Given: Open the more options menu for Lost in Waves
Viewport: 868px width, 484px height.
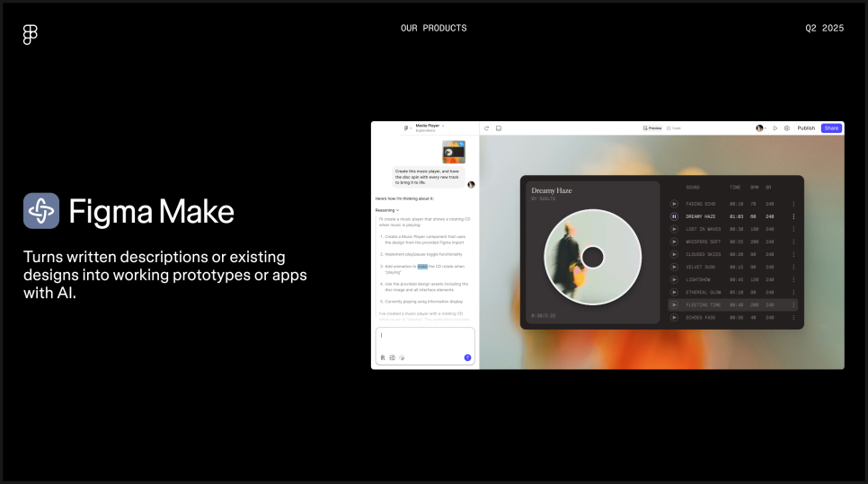Looking at the screenshot, I should 793,229.
